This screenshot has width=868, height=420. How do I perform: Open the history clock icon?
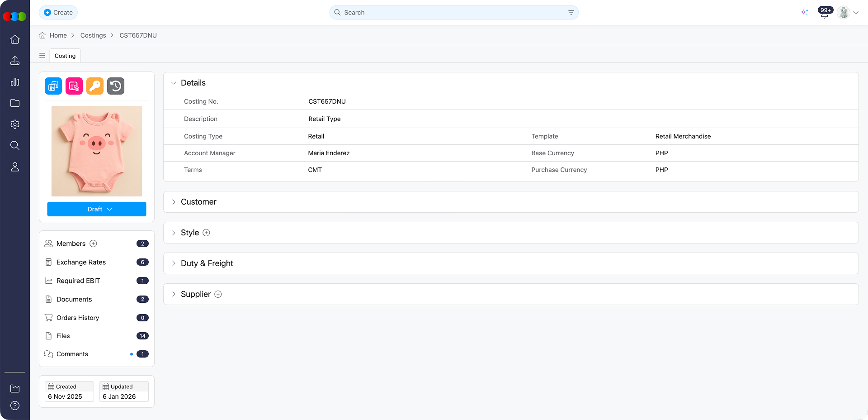tap(116, 86)
